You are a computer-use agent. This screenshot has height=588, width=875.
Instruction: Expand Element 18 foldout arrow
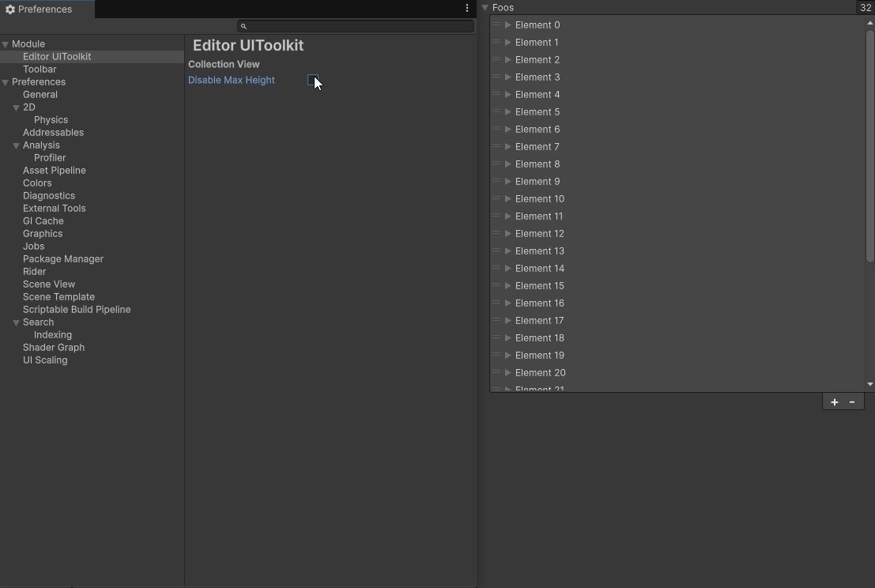coord(508,337)
